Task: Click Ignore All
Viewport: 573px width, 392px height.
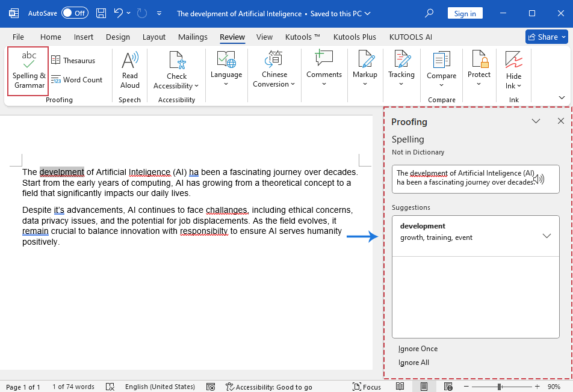Action: click(414, 363)
